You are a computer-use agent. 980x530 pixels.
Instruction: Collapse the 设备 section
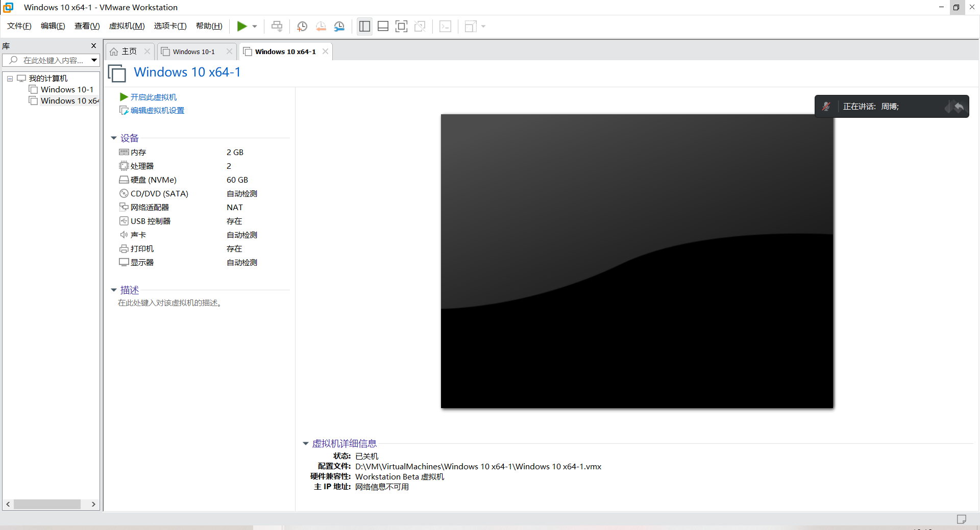[x=114, y=138]
